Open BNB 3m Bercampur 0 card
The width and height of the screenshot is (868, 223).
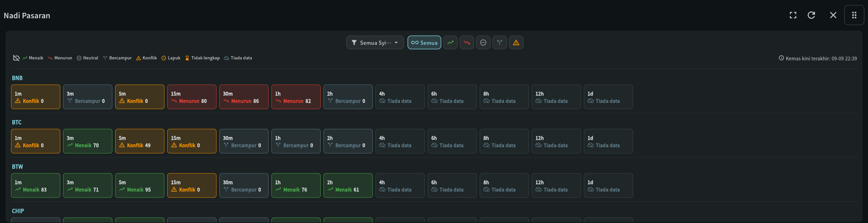[88, 97]
